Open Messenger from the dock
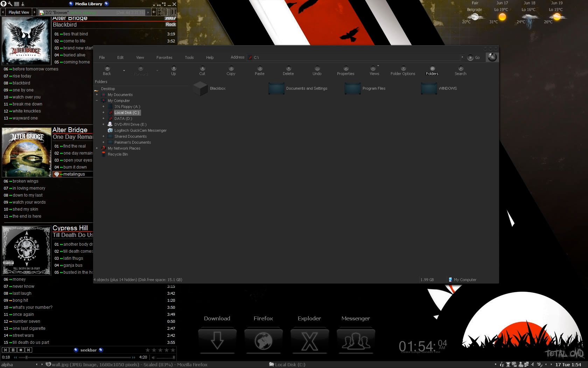588x368 pixels. [x=356, y=340]
